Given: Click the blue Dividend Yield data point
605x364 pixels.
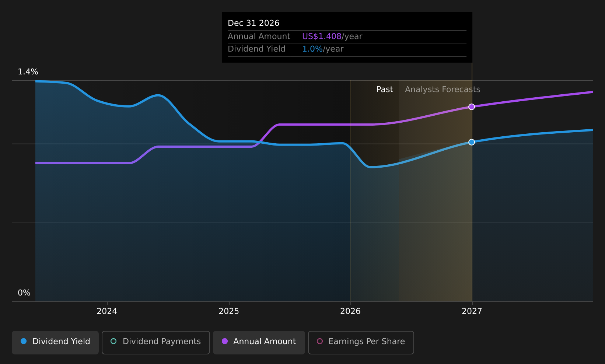Looking at the screenshot, I should click(472, 142).
